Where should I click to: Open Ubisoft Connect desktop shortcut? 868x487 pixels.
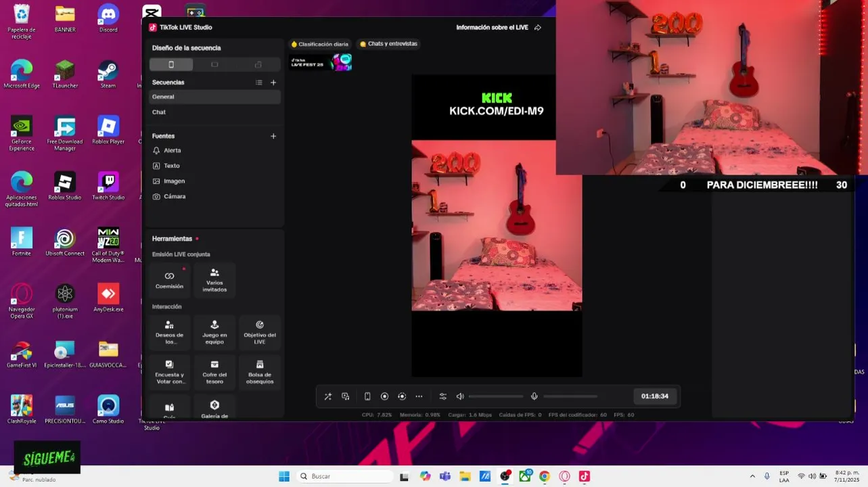pyautogui.click(x=65, y=241)
